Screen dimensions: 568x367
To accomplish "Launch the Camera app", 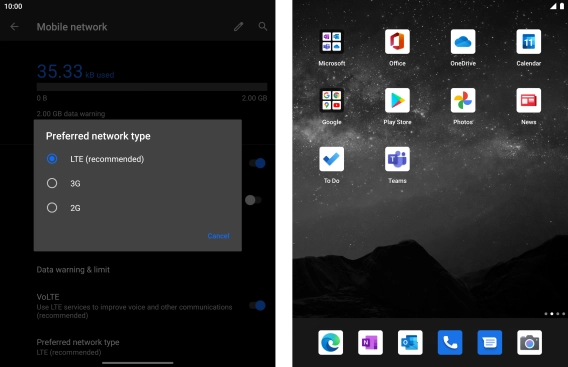I will click(530, 342).
